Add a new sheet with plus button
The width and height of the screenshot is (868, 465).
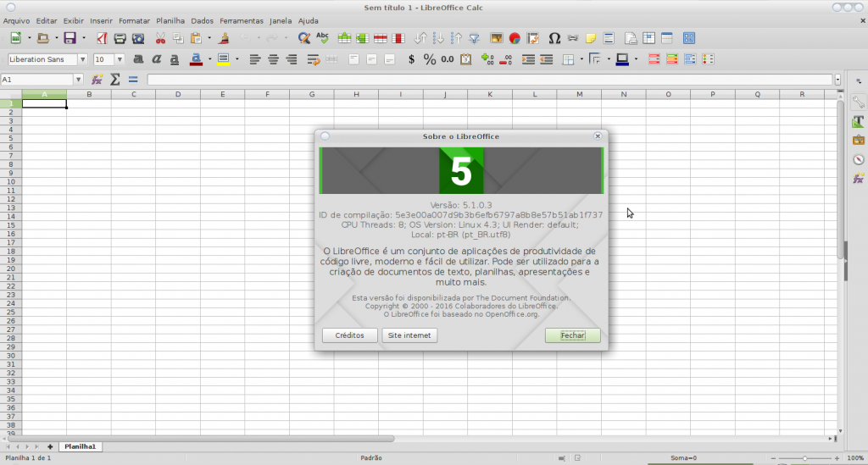pyautogui.click(x=50, y=446)
